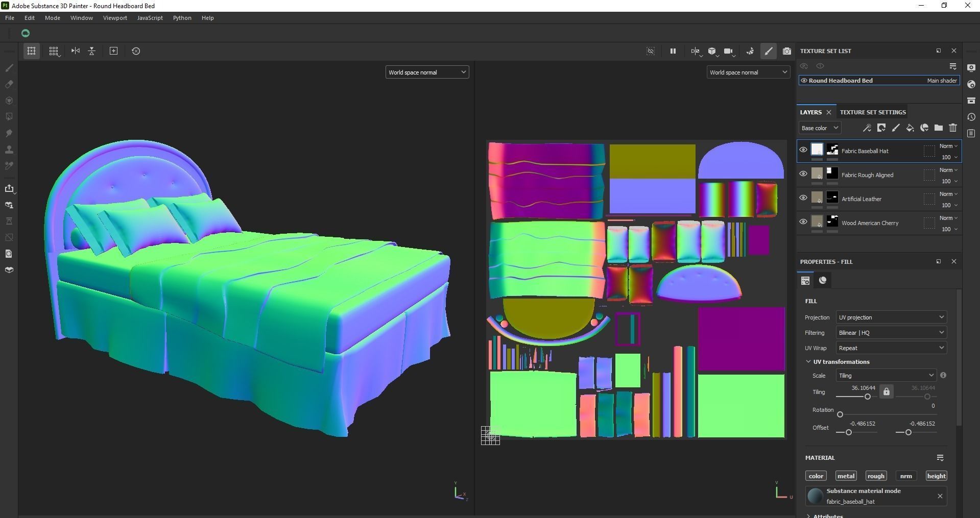Remove the fabric_baseball_hat material
Viewport: 980px width, 518px height.
940,496
